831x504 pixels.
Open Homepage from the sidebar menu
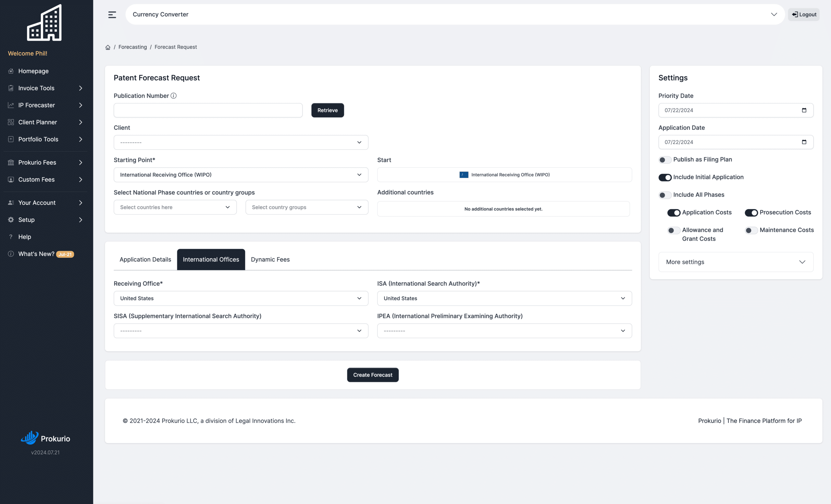tap(33, 71)
